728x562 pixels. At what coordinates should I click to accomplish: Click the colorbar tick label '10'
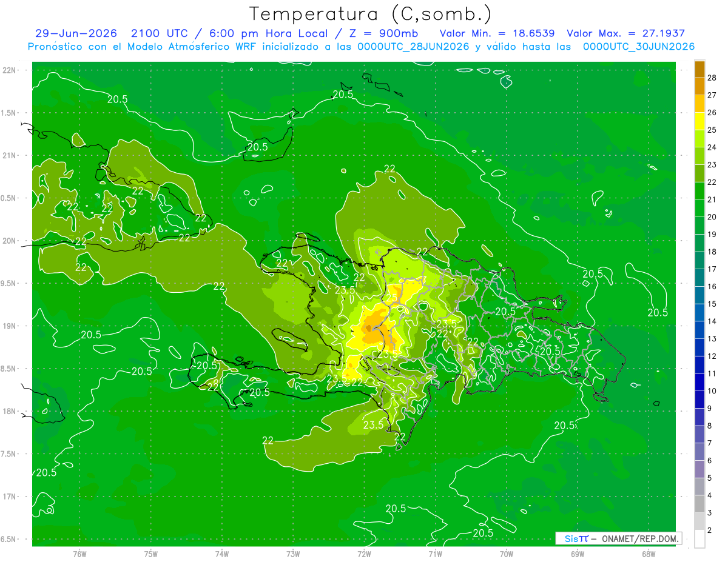(712, 391)
